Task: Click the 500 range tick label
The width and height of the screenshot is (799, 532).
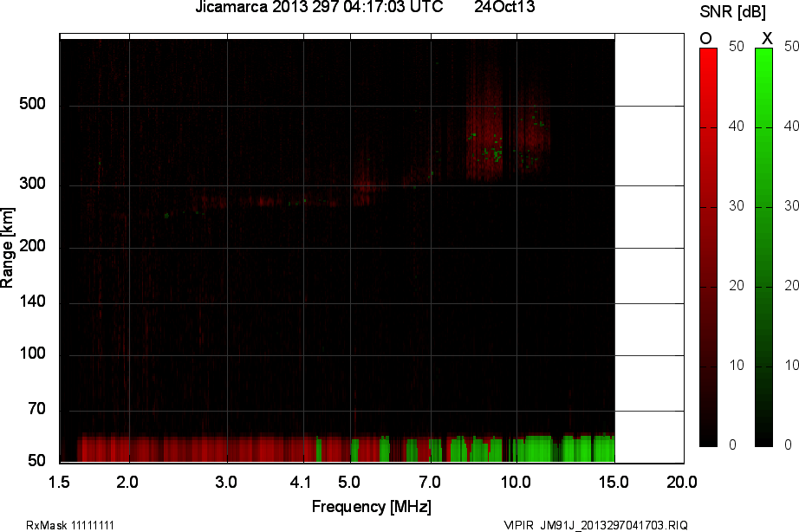Action: tap(33, 105)
